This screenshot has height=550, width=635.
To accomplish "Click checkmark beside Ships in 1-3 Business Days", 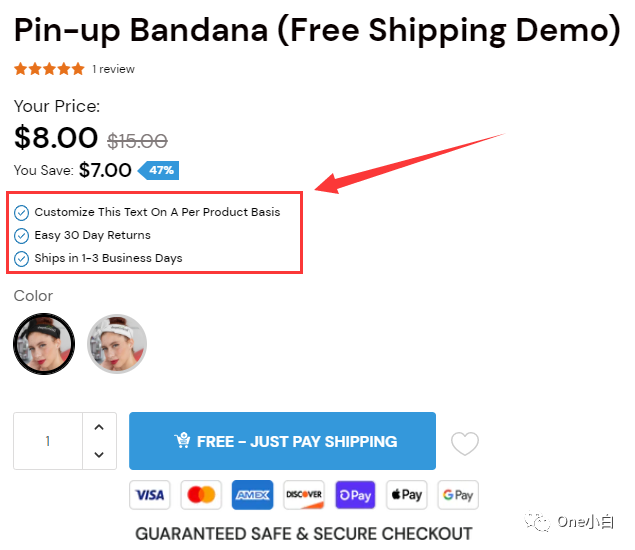I will tap(21, 259).
